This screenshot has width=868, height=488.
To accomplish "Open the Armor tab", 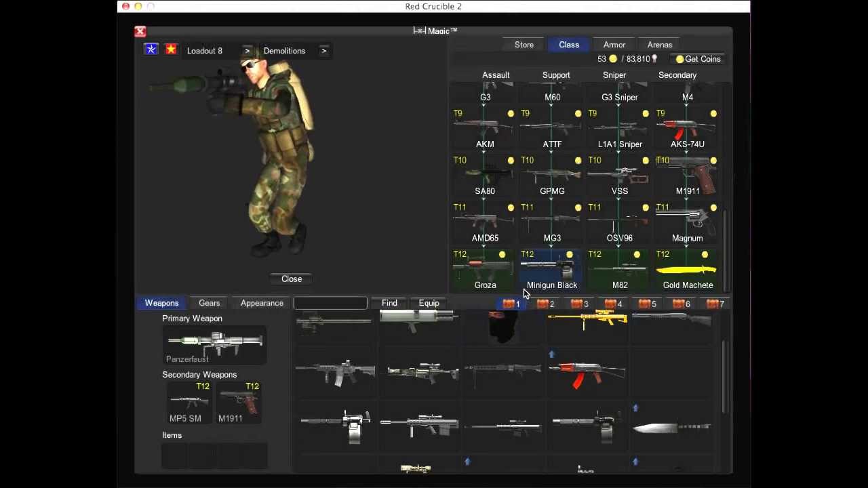I will [614, 45].
